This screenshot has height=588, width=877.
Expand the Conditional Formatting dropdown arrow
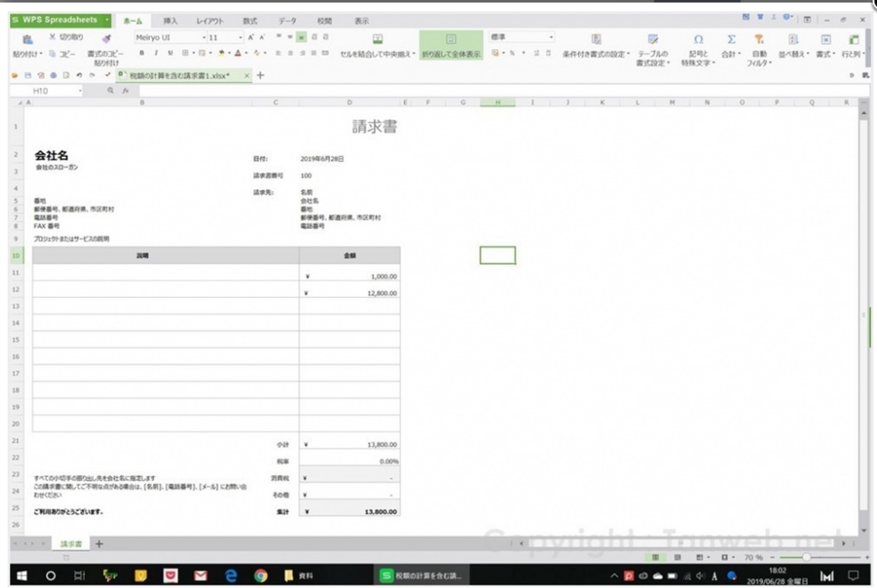[629, 54]
